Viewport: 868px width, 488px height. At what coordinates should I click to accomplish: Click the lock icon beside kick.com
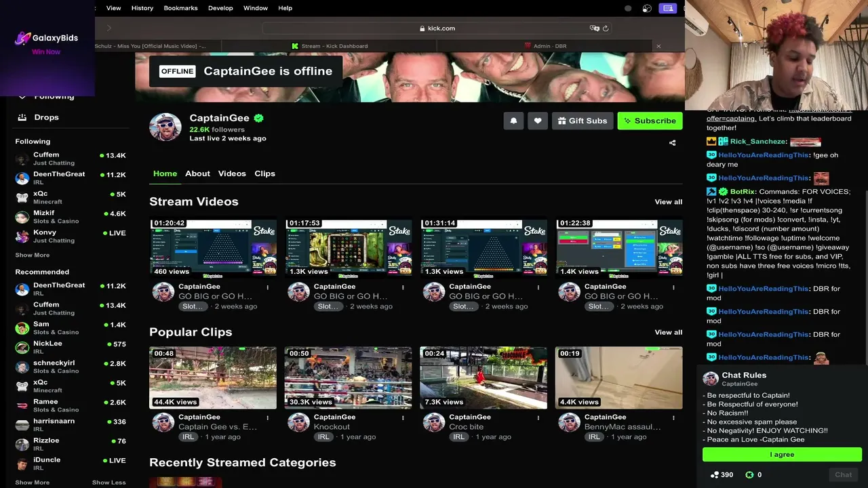(422, 28)
